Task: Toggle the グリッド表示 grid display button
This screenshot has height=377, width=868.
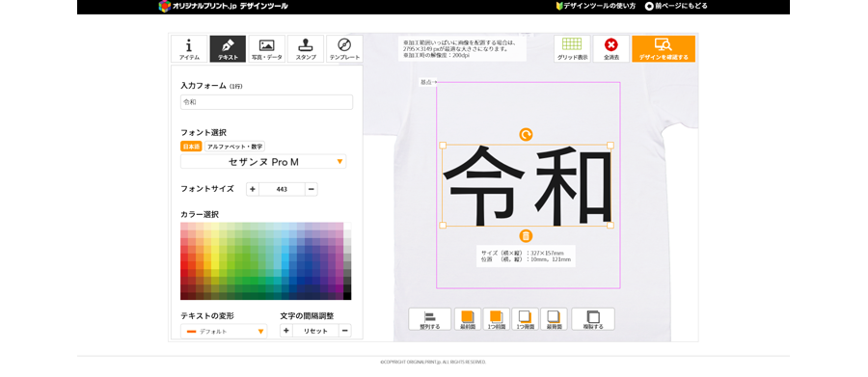Action: [x=572, y=49]
